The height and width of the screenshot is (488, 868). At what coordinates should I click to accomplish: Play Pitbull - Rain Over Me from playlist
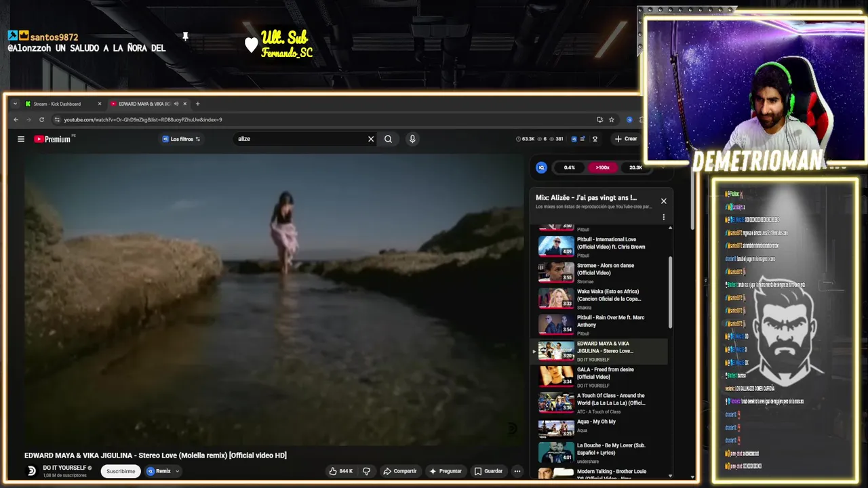pos(601,324)
